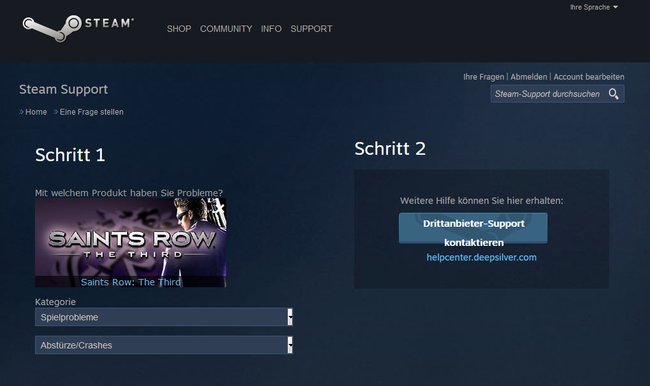Go to the Home breadcrumb link
This screenshot has height=386, width=650.
[36, 112]
